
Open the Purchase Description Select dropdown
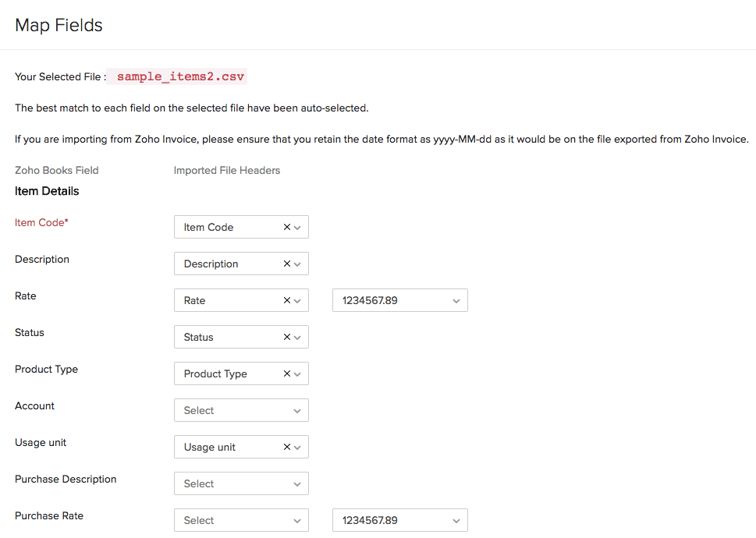pos(241,483)
